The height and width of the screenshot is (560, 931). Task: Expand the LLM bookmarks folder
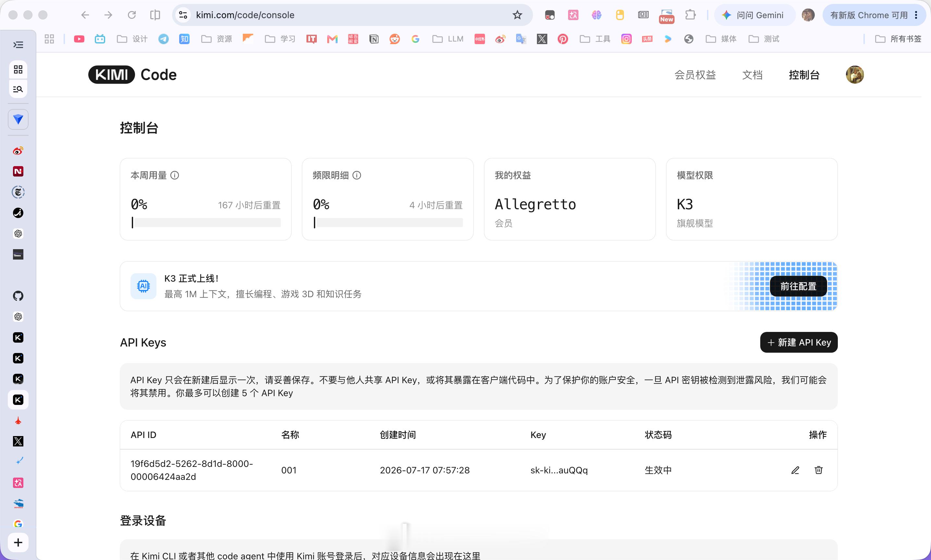point(448,39)
